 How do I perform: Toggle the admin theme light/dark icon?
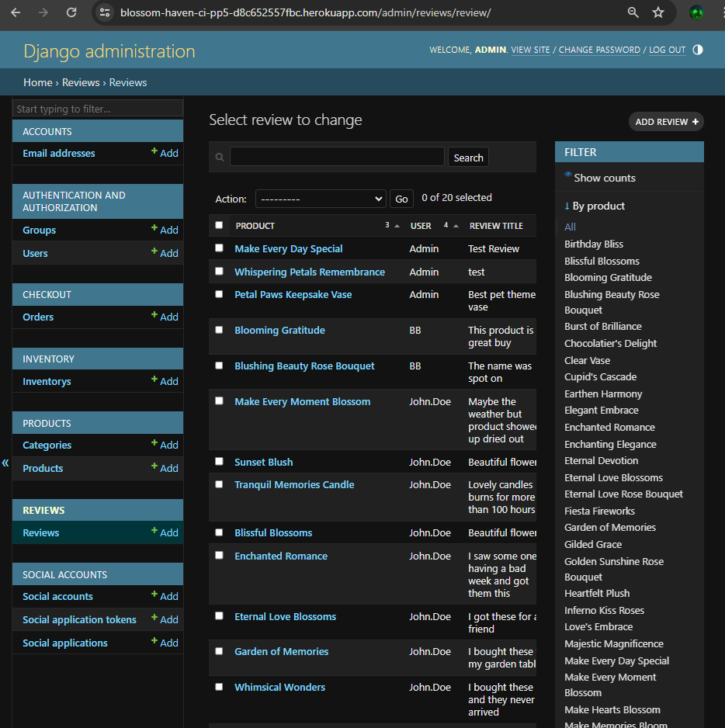pos(698,50)
